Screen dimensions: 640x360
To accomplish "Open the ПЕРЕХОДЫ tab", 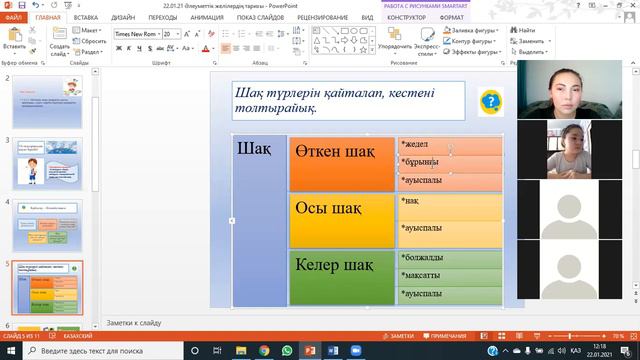I will coord(162,18).
